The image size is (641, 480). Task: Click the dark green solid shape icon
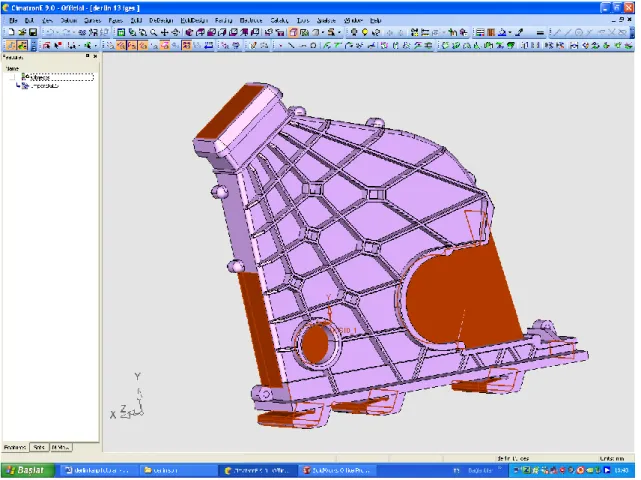pyautogui.click(x=510, y=45)
